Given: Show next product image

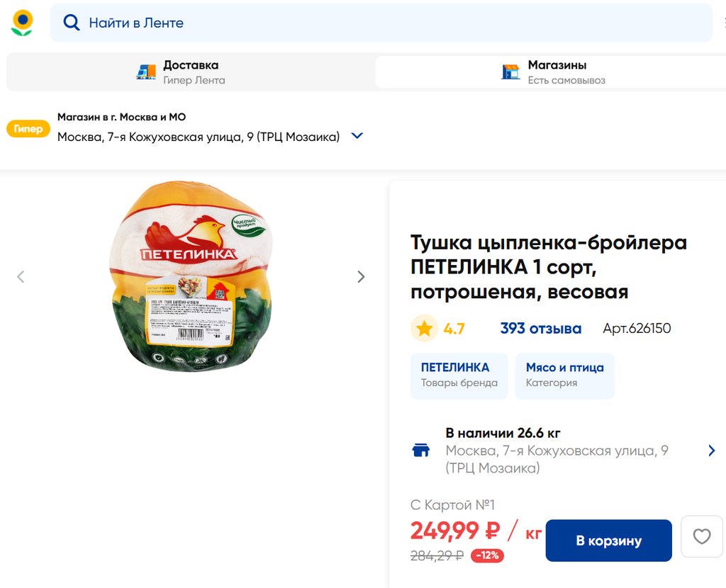Looking at the screenshot, I should tap(361, 277).
